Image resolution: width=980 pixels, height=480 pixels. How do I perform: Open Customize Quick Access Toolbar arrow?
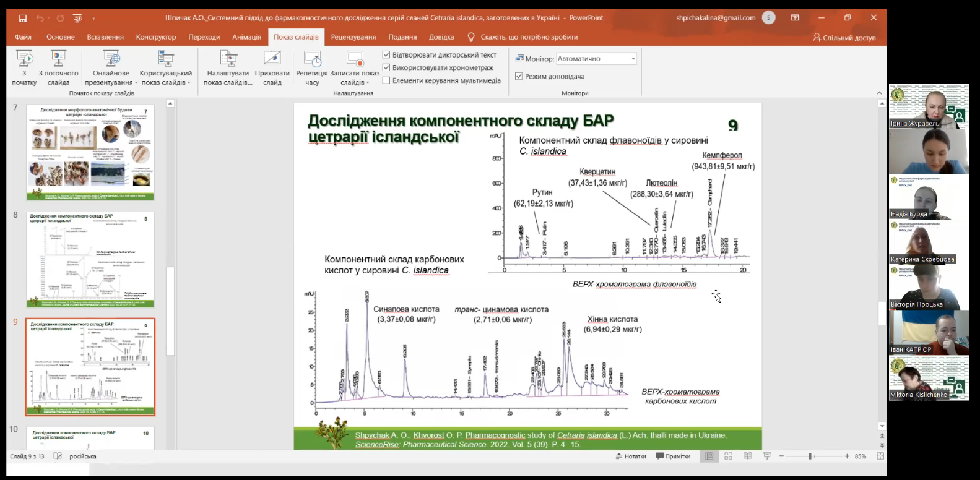click(93, 19)
